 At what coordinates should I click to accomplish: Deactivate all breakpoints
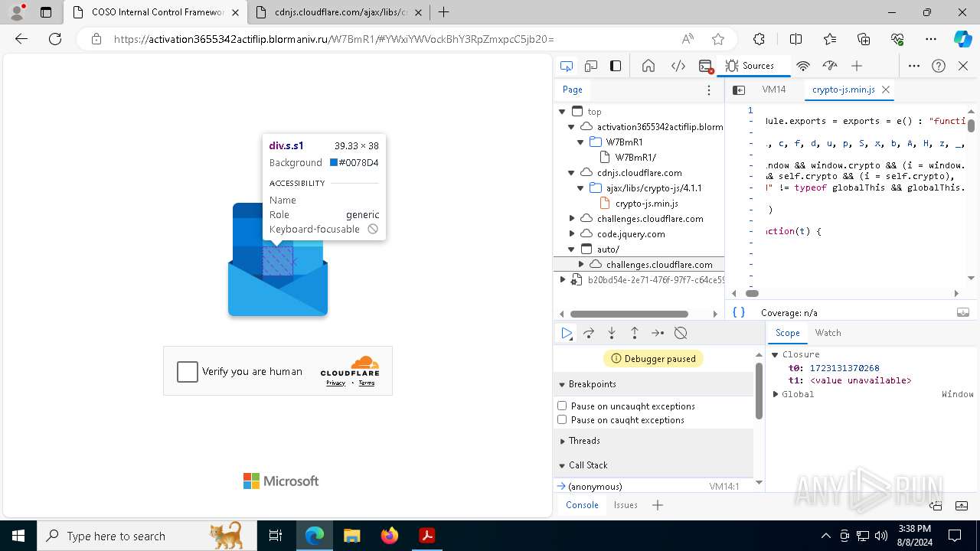681,333
